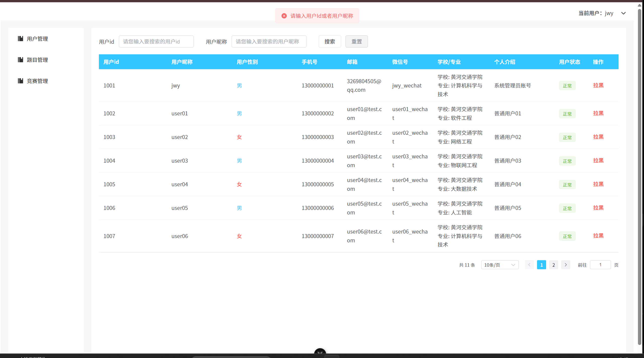Viewport: 644px width, 358px height.
Task: Focus the 用户昵称 search input
Action: point(269,41)
